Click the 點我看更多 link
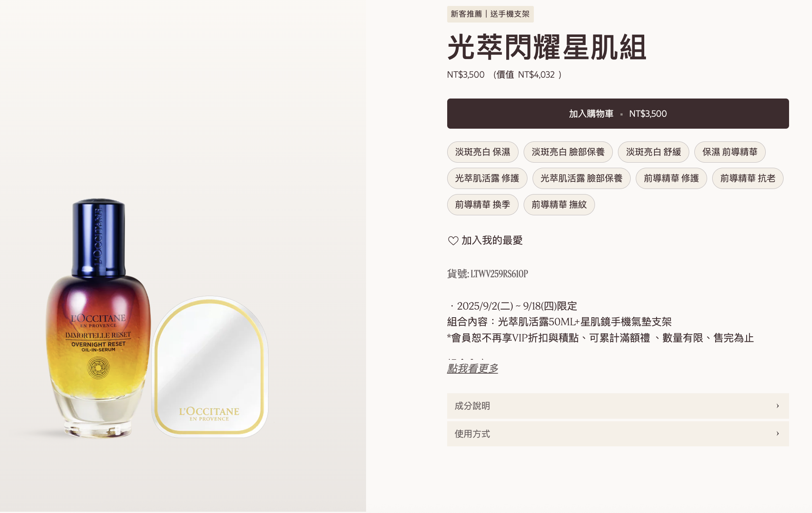Screen dimensions: 812x513 (472, 369)
